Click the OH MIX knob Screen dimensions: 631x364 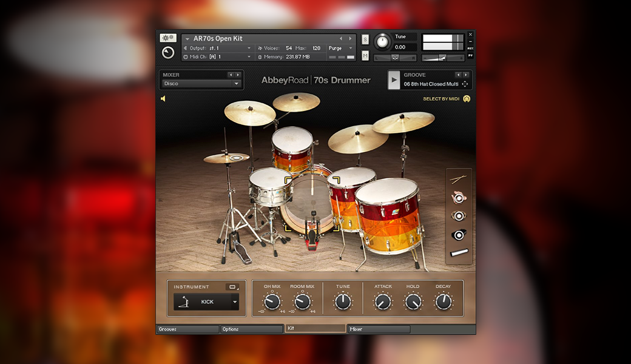(272, 302)
